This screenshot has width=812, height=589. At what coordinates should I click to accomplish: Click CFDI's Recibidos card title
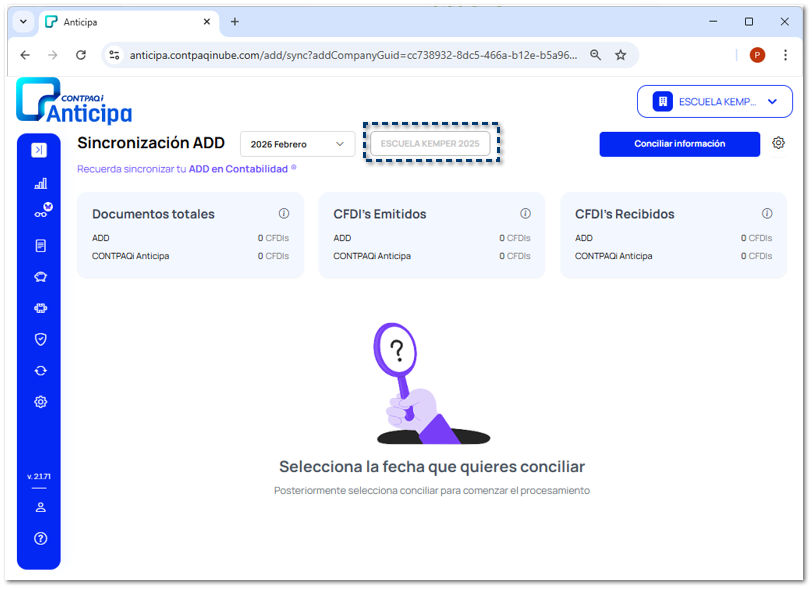click(x=625, y=214)
